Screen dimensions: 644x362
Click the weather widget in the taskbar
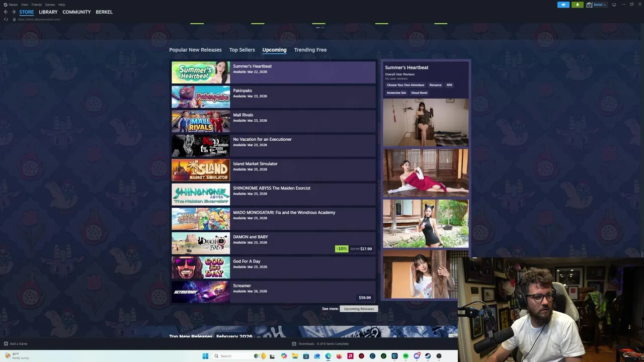pos(18,356)
